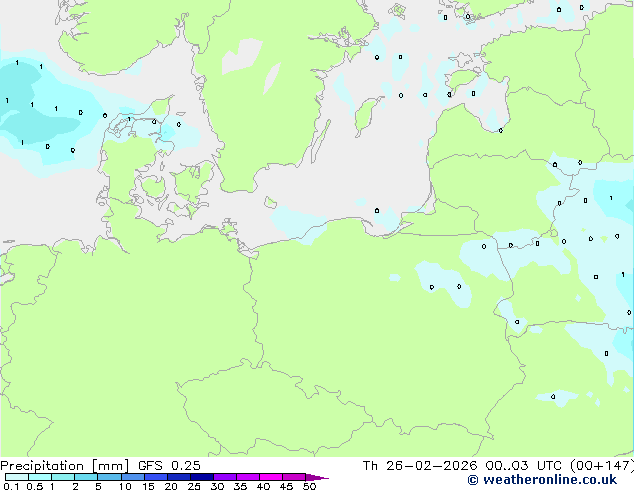Click the 45–50 mm legend swatch
Image resolution: width=634 pixels, height=490 pixels.
tap(294, 477)
